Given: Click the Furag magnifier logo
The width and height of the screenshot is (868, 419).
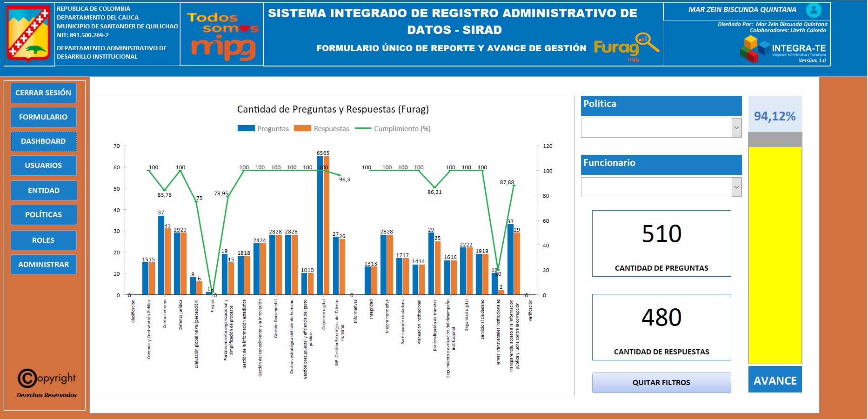Looking at the screenshot, I should point(626,46).
